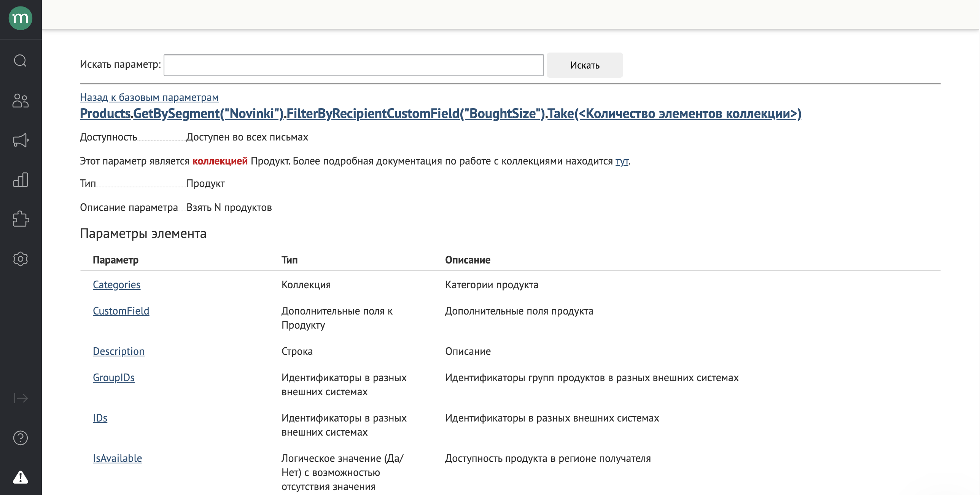Open help via question mark icon

point(21,438)
